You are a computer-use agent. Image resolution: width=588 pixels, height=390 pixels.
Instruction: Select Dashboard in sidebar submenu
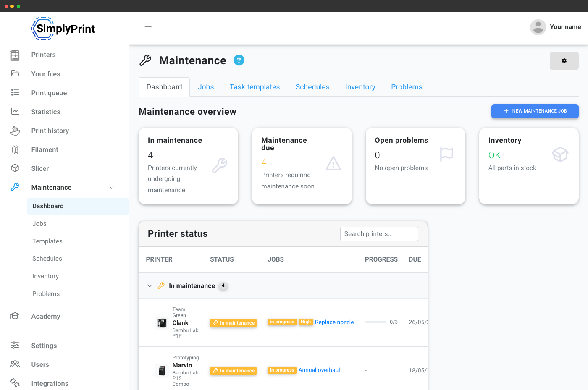pos(78,206)
